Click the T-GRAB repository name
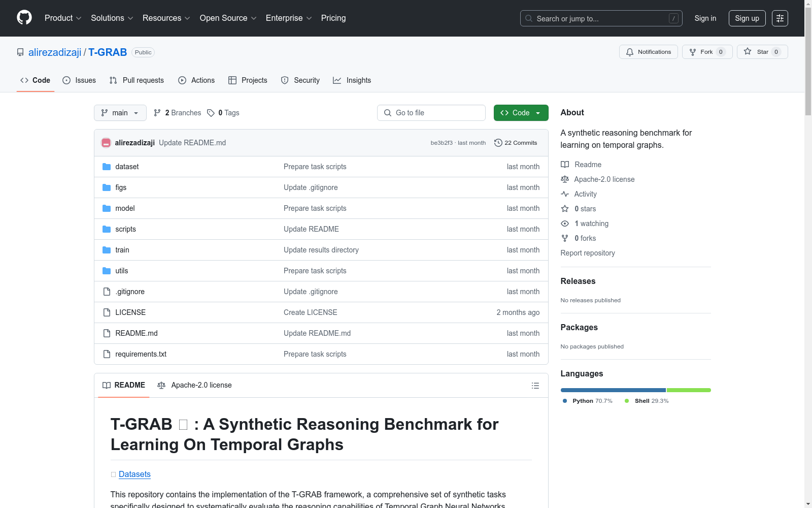Viewport: 812px width, 508px height. pos(108,52)
